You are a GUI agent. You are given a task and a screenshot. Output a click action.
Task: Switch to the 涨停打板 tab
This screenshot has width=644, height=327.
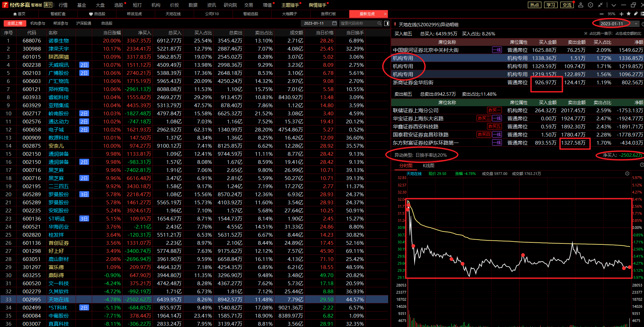(328, 14)
